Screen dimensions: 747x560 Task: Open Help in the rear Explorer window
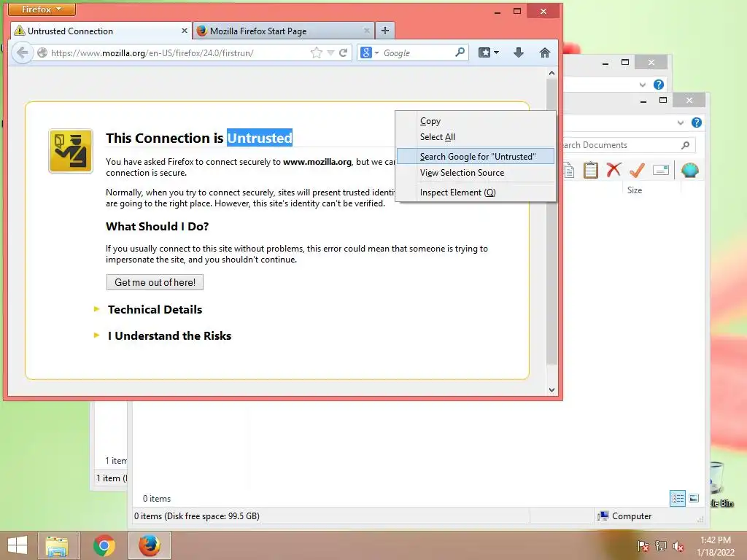(659, 85)
